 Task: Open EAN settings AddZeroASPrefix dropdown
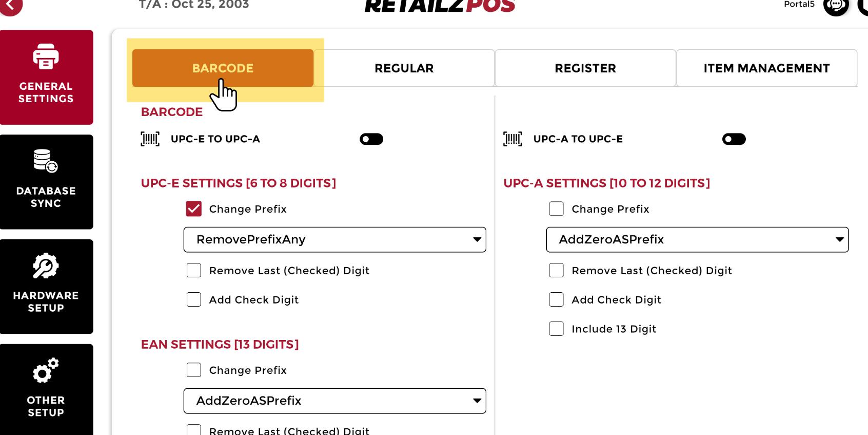(334, 401)
